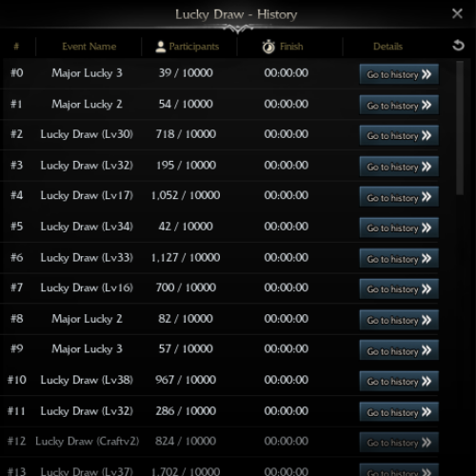Screen dimensions: 476x476
Task: Click the list's vertical scrollbar thumb
Action: [x=460, y=128]
